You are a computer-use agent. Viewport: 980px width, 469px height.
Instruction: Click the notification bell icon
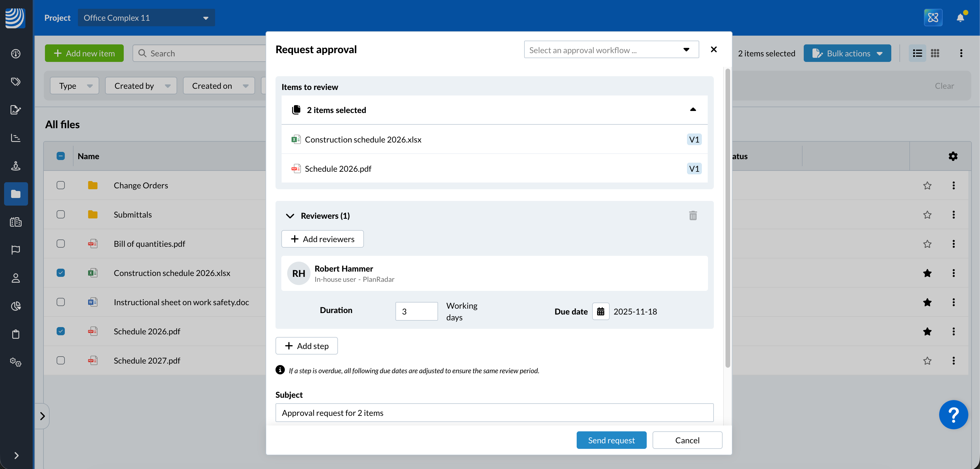click(960, 18)
